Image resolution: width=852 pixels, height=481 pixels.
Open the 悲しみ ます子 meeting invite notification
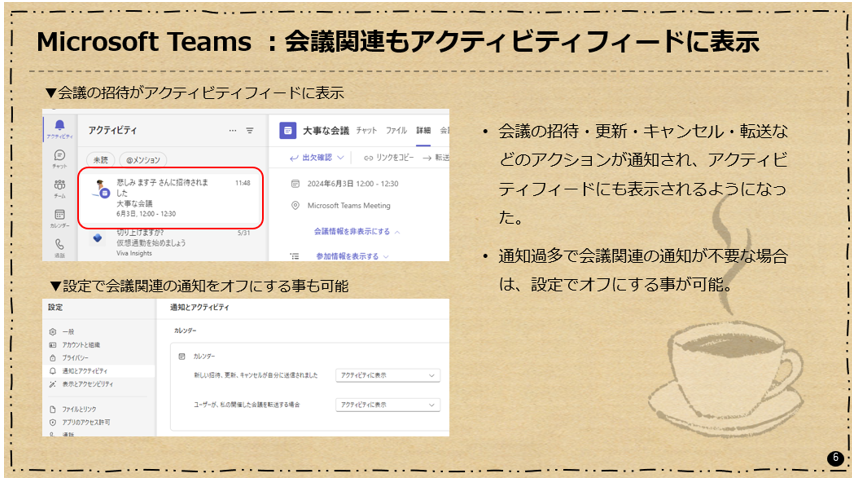[171, 197]
